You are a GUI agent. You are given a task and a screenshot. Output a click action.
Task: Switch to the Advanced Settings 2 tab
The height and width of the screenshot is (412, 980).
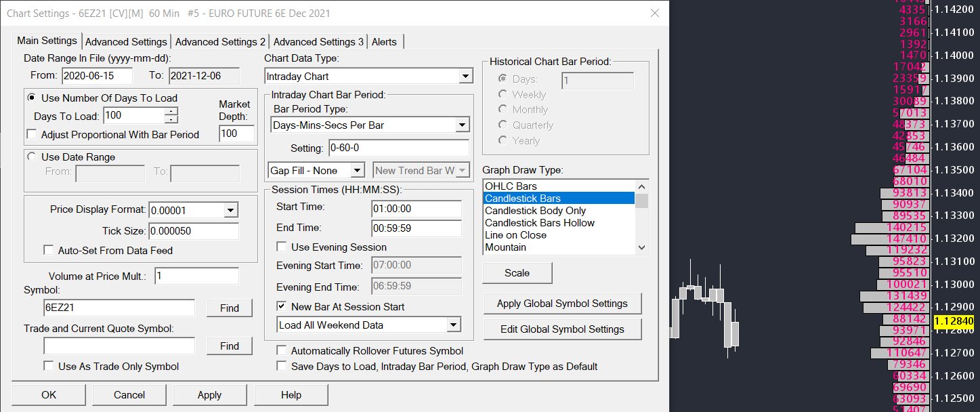point(220,42)
